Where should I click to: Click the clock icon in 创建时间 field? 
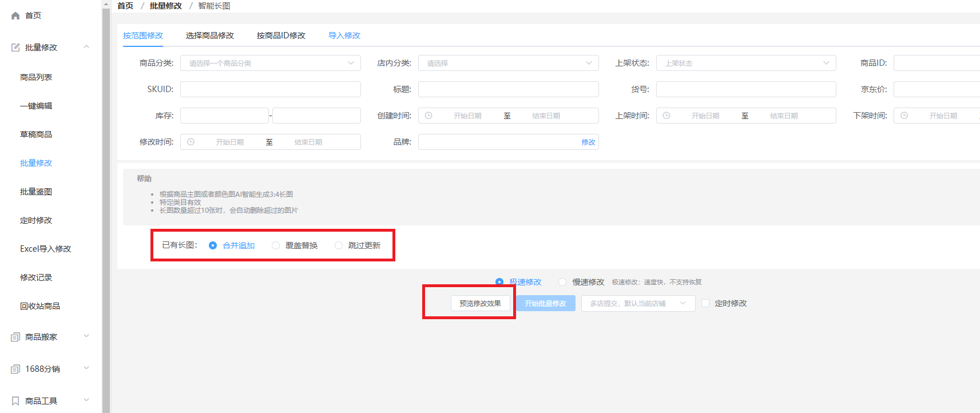(428, 116)
